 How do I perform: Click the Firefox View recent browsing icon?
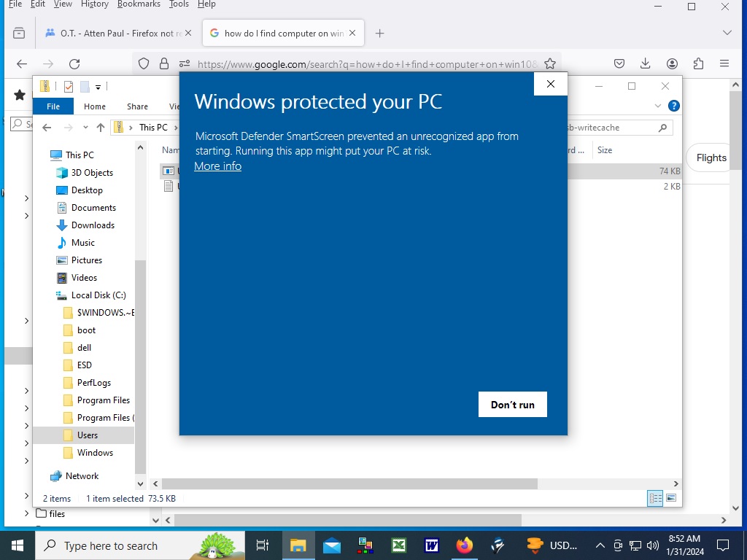tap(19, 34)
